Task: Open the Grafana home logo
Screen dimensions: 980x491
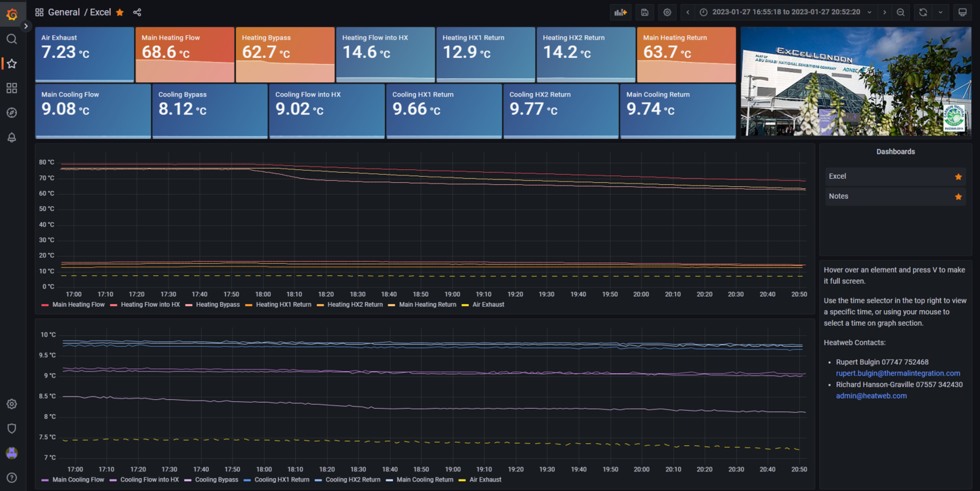Action: coord(11,13)
